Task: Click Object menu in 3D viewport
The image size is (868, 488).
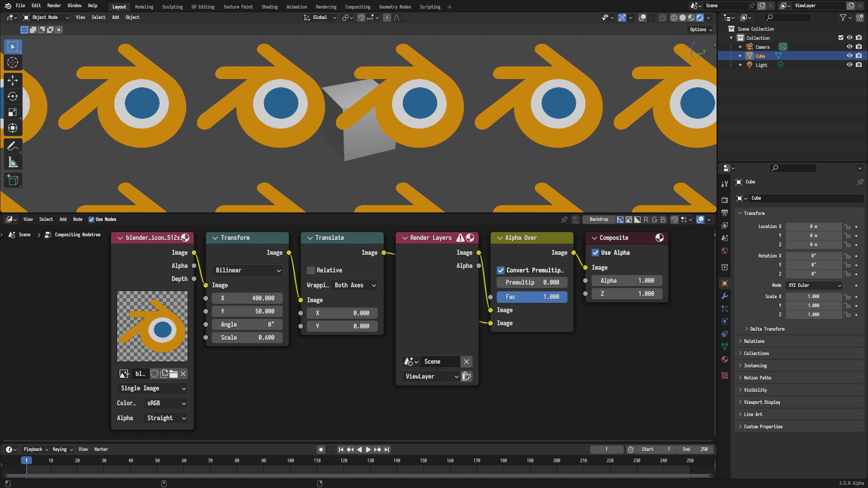Action: point(132,17)
